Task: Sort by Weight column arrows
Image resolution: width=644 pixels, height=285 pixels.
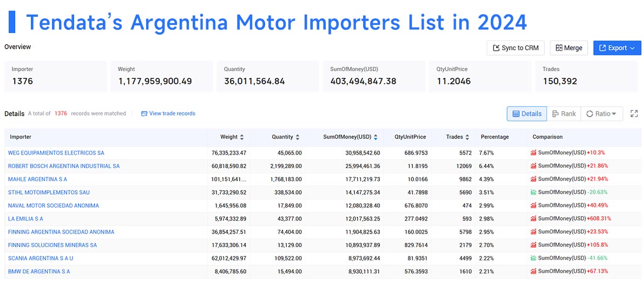Action: click(x=241, y=137)
